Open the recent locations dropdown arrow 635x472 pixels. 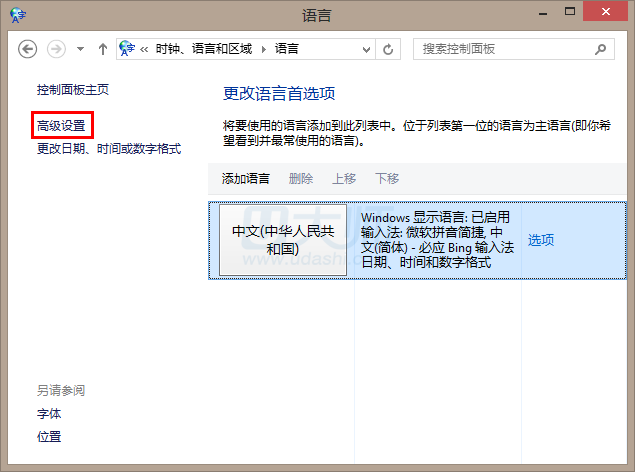(x=80, y=49)
